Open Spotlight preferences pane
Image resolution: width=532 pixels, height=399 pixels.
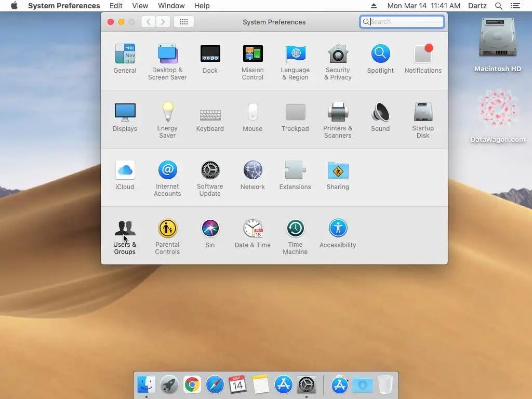(380, 58)
